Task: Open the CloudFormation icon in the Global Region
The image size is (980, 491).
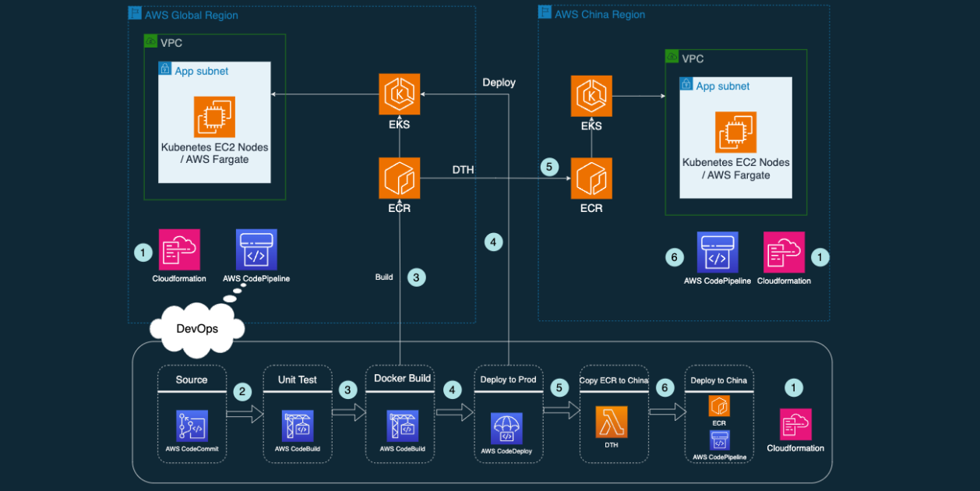Action: [179, 248]
